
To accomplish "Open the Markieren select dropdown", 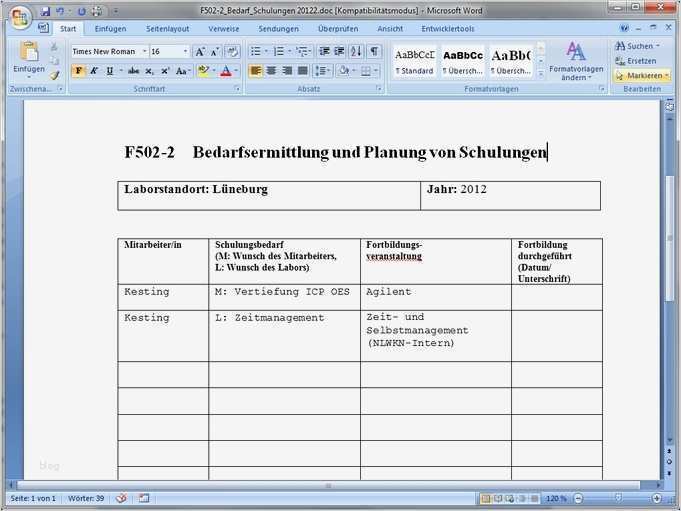I will point(642,76).
